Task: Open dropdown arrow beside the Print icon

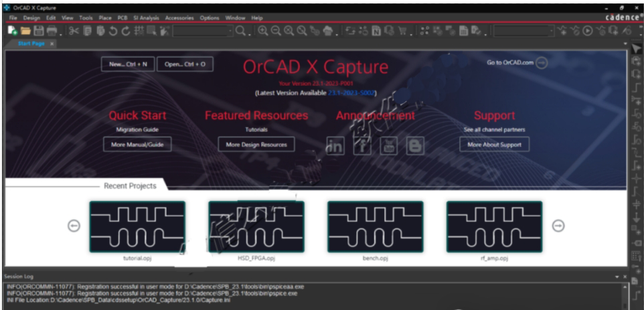Action: click(61, 33)
